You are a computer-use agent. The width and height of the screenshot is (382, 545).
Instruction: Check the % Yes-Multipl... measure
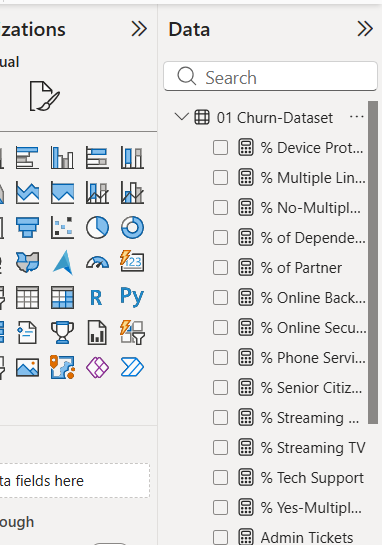tap(220, 507)
